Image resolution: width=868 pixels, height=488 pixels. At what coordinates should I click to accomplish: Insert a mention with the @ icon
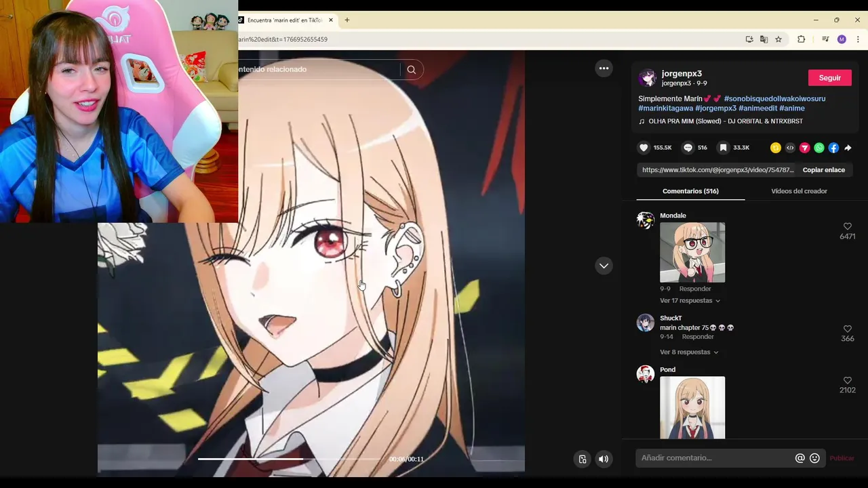point(800,458)
